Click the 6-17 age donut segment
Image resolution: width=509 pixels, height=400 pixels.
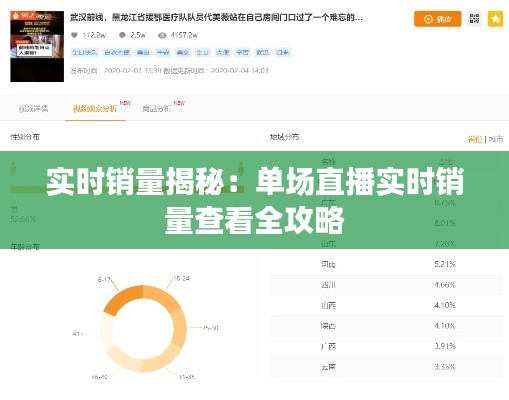123,299
